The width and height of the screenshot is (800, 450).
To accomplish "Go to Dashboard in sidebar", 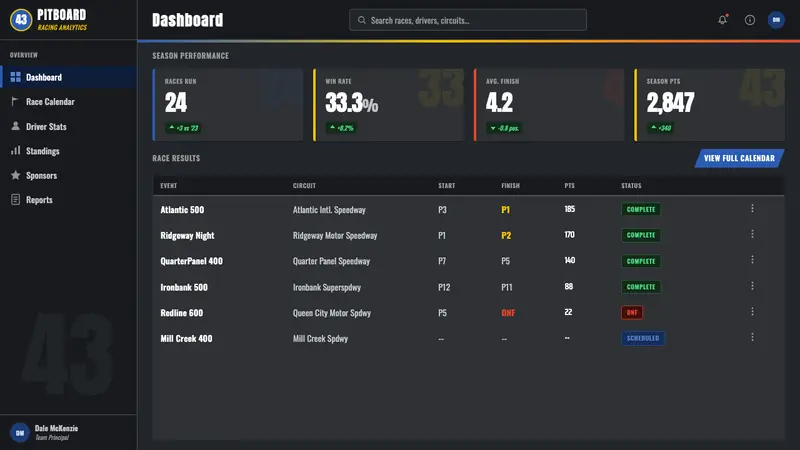I will coord(68,77).
